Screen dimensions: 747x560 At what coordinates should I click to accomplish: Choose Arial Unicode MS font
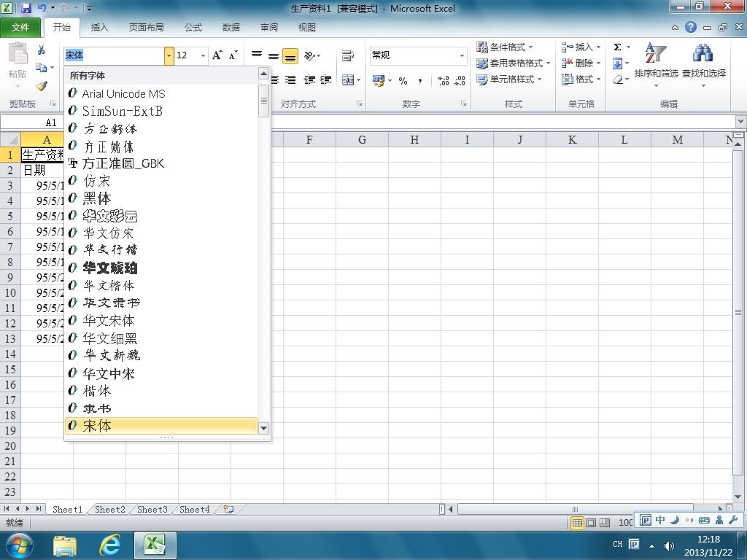click(161, 93)
